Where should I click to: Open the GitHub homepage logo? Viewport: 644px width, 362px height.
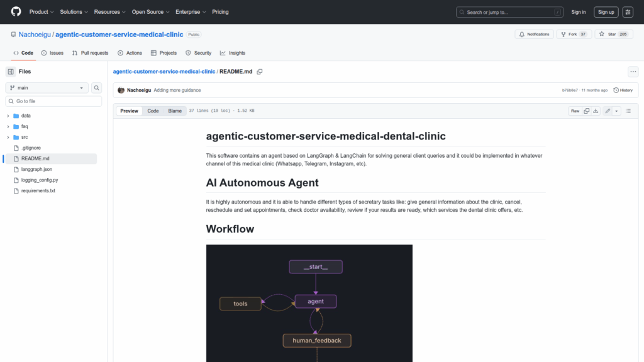pos(16,11)
